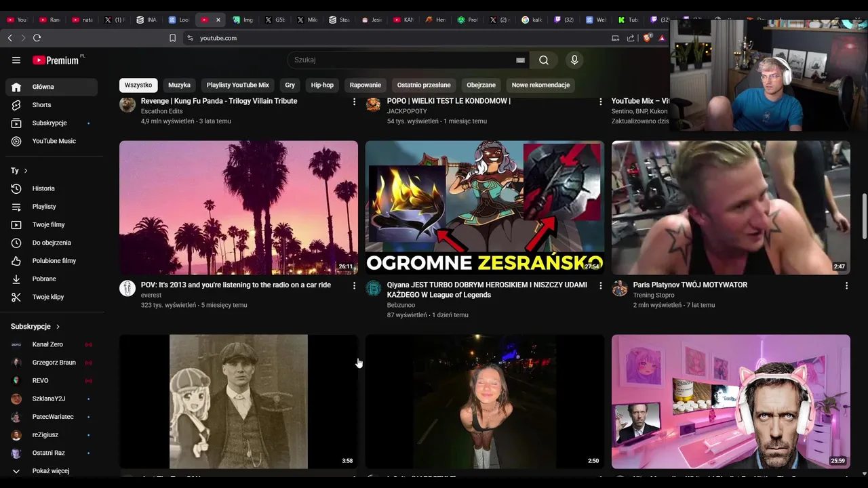
Task: Play the OGROMNE ZESRAŃSKO thumbnail
Action: pos(485,207)
